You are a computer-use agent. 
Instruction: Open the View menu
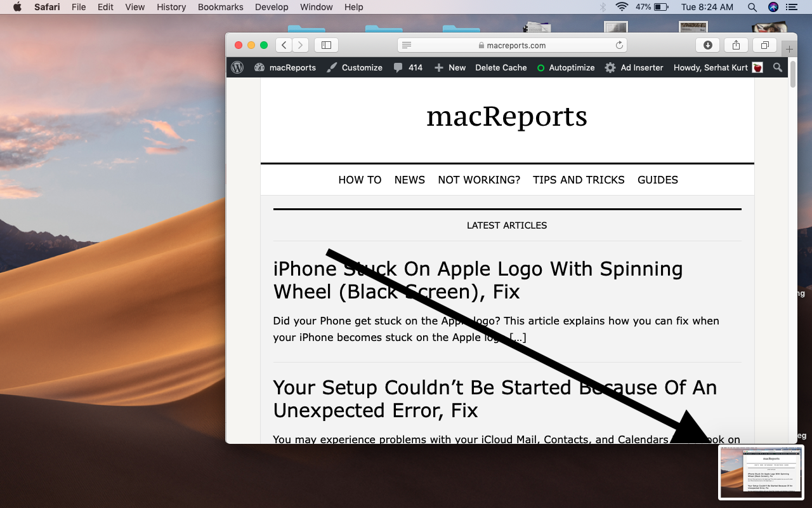[134, 7]
